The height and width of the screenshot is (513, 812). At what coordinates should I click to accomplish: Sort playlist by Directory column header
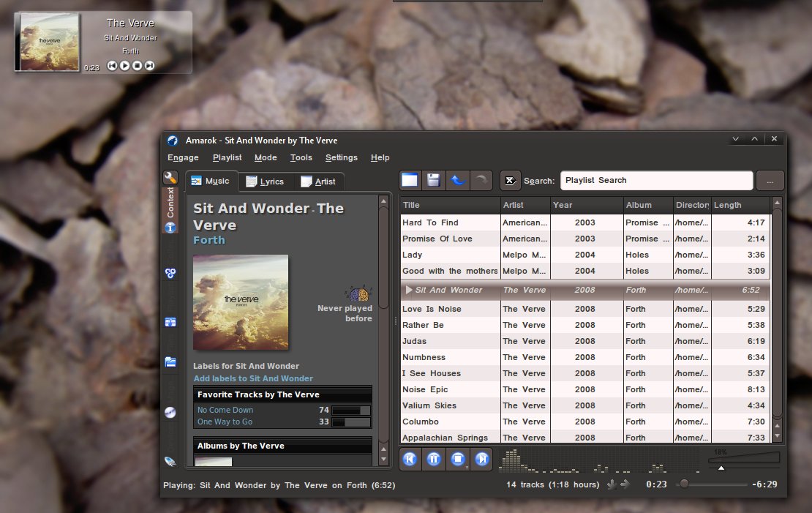pos(692,205)
